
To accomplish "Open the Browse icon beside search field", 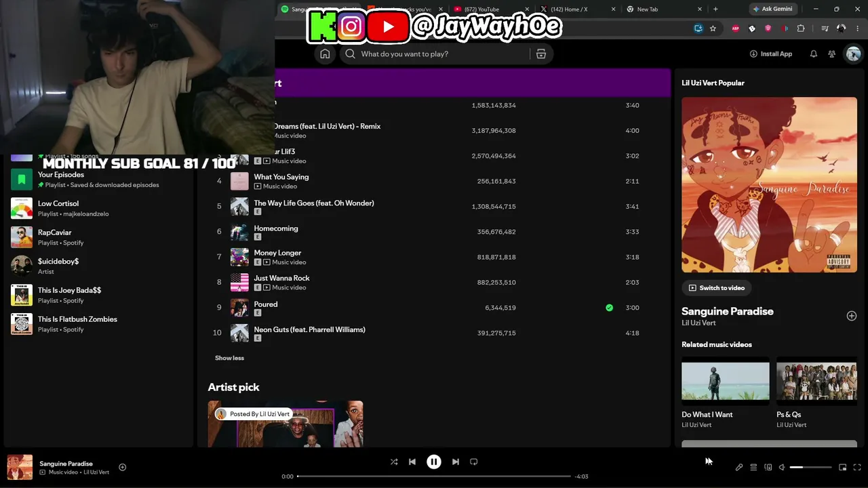I will point(541,54).
